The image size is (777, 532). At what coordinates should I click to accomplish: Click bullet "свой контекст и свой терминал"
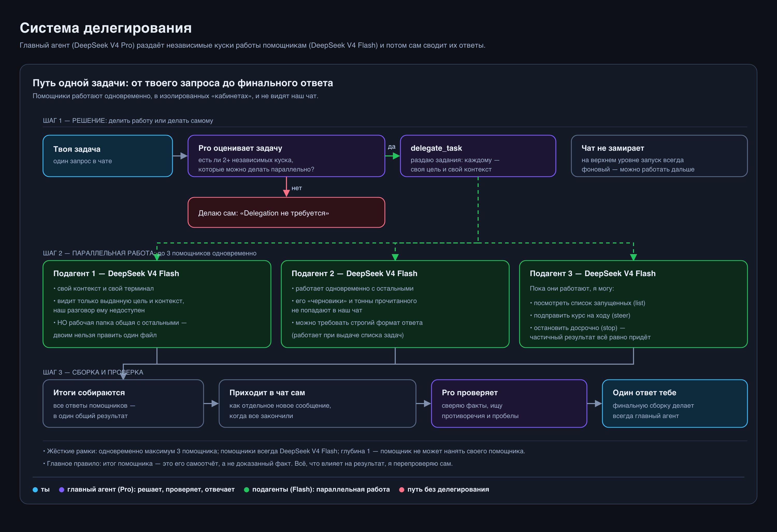point(103,288)
